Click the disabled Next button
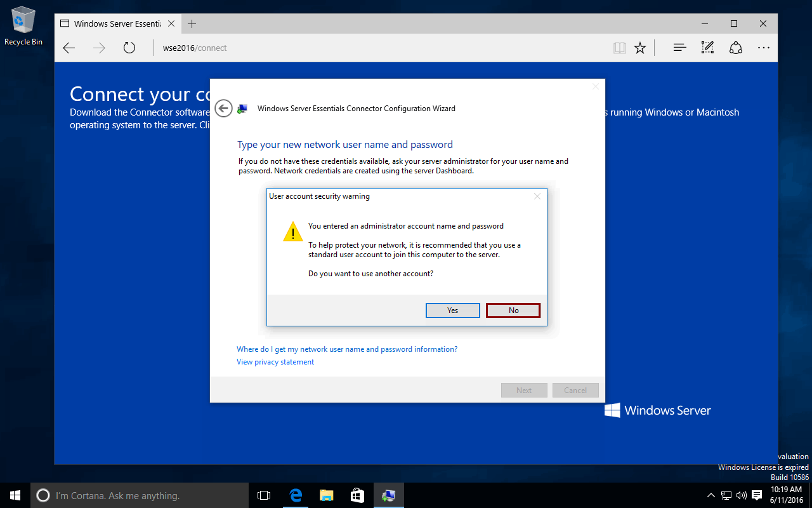 [x=524, y=390]
